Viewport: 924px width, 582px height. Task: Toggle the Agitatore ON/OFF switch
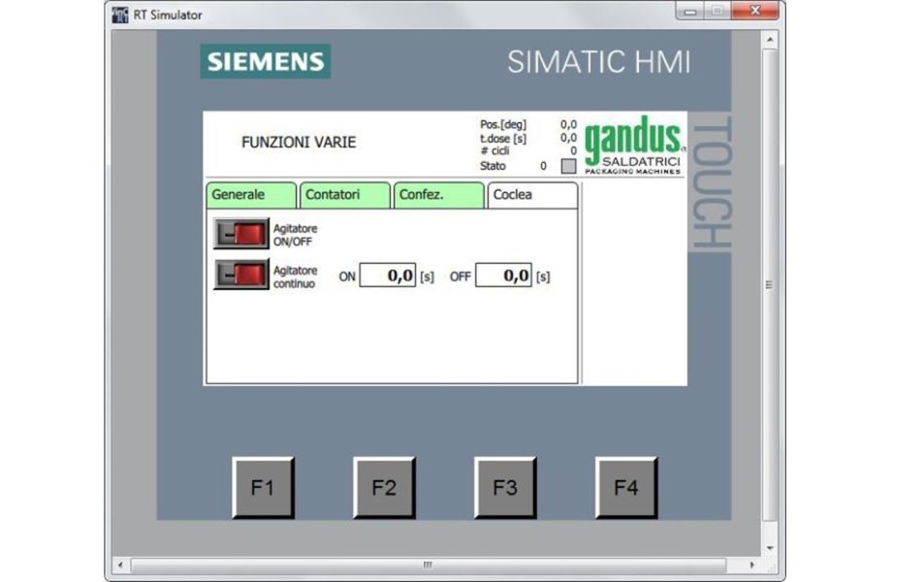click(240, 234)
